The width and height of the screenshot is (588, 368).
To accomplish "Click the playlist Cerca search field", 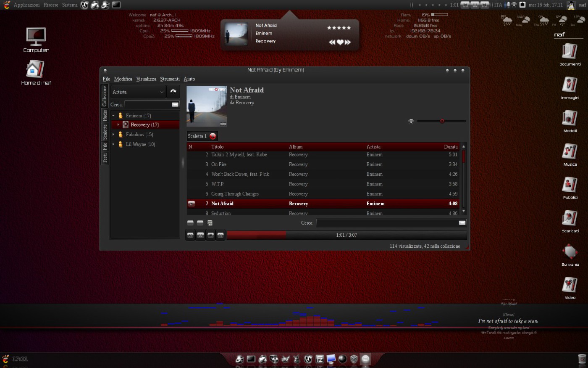I will [391, 223].
